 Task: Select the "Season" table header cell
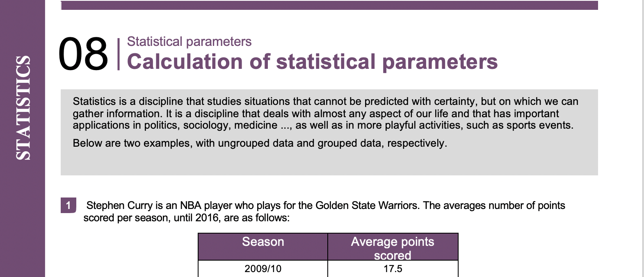(x=263, y=242)
